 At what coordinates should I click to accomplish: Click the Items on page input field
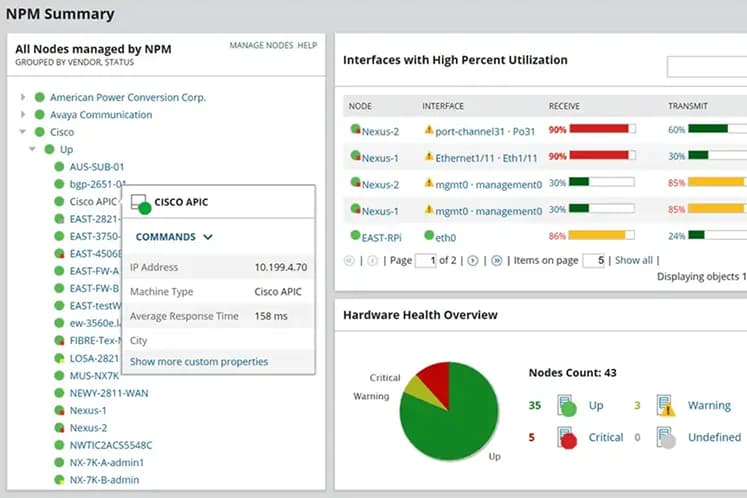click(x=594, y=261)
